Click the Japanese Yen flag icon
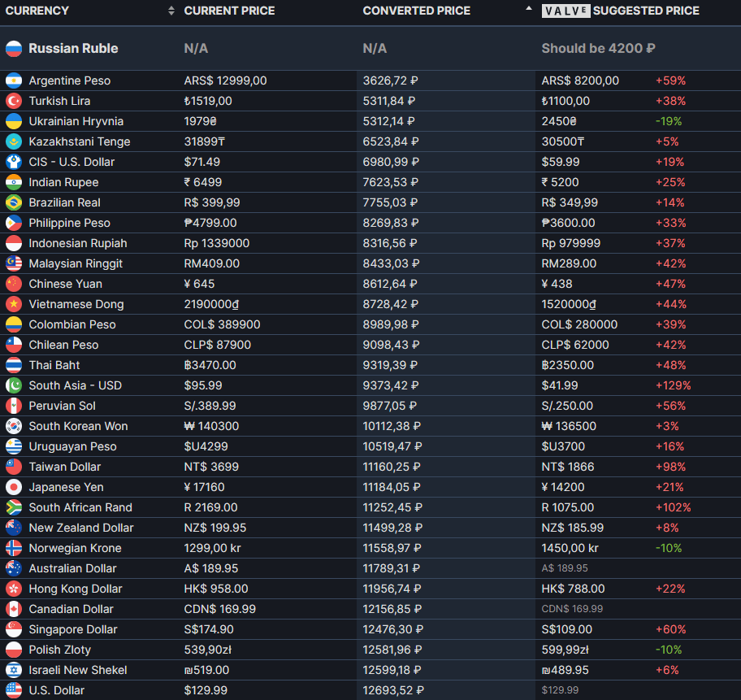 pos(13,487)
